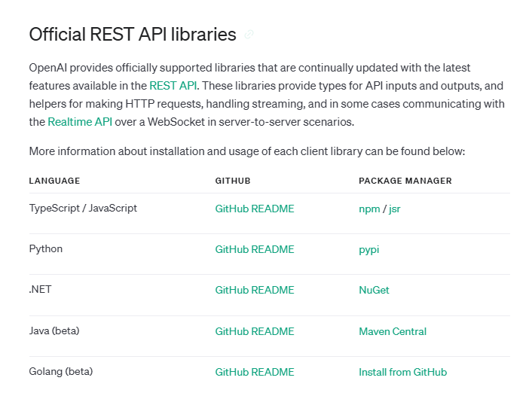Click the anchor link icon beside the heading

249,35
